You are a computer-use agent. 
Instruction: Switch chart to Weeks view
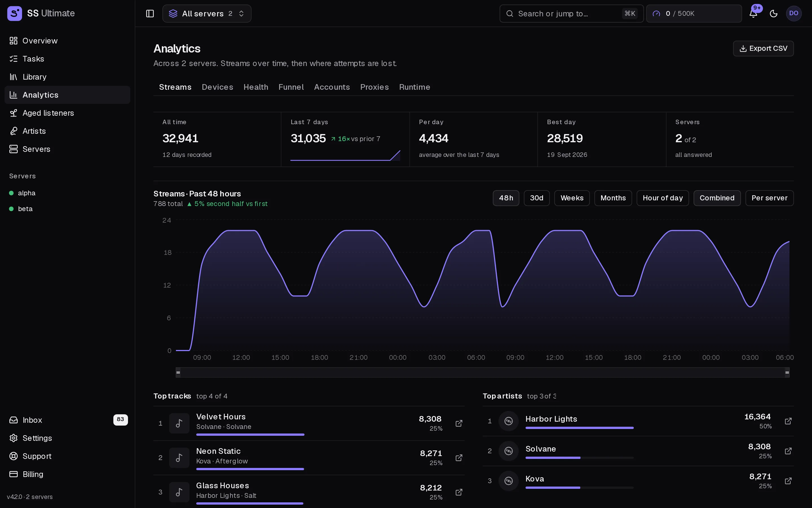point(572,198)
